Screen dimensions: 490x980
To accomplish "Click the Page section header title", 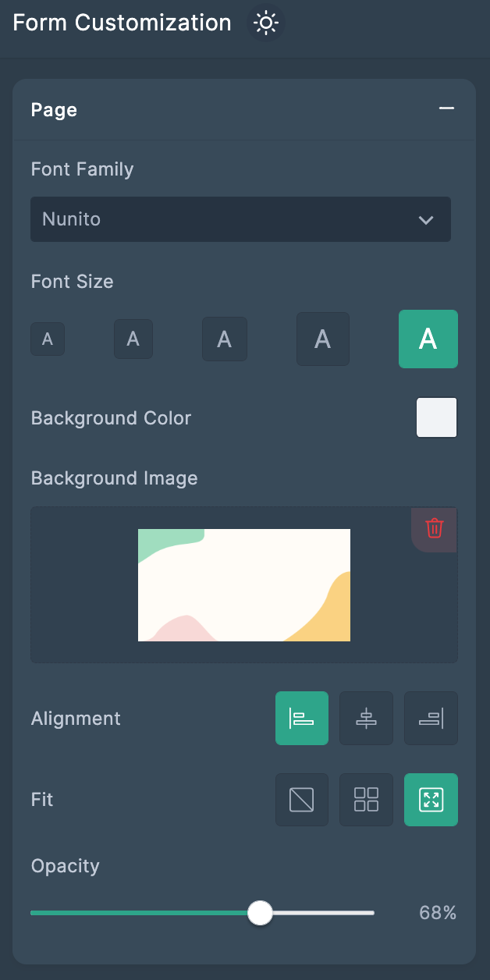I will [54, 110].
